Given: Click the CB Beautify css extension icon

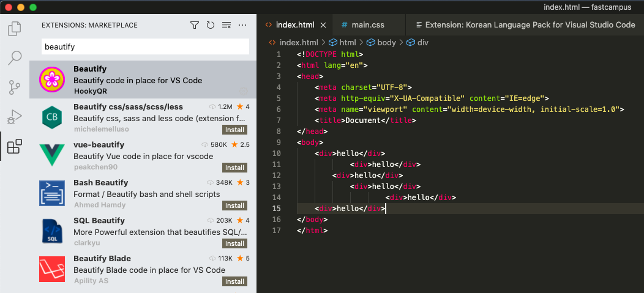Looking at the screenshot, I should (52, 117).
